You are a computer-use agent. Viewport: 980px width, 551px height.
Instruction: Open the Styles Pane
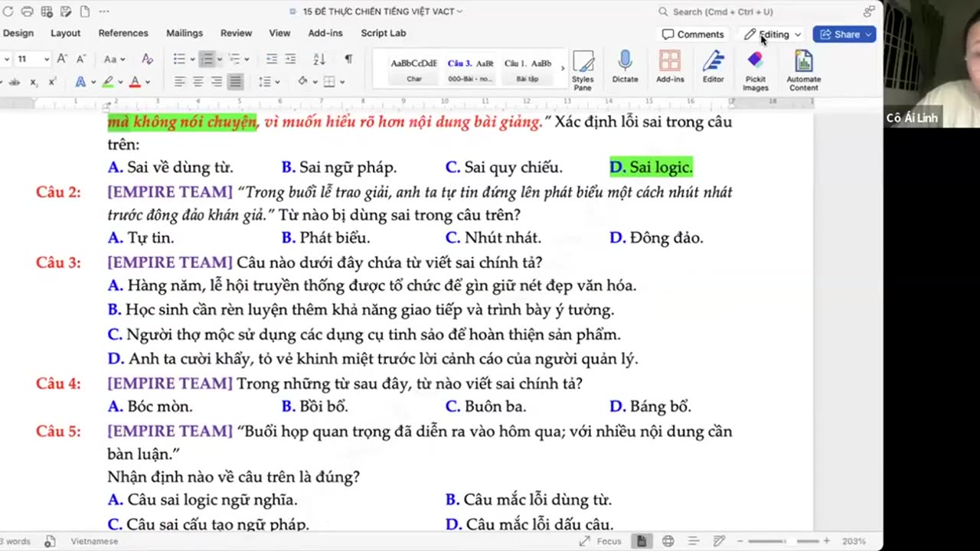pyautogui.click(x=583, y=71)
